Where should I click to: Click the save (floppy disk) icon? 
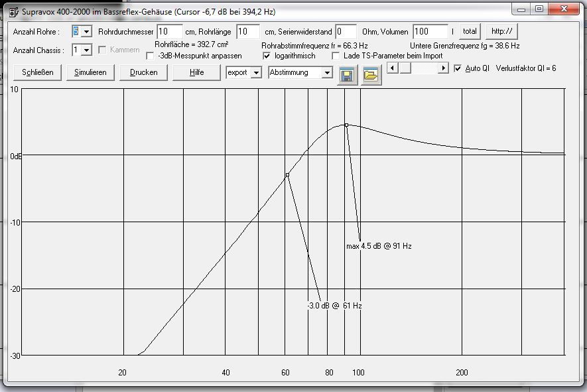[x=347, y=75]
